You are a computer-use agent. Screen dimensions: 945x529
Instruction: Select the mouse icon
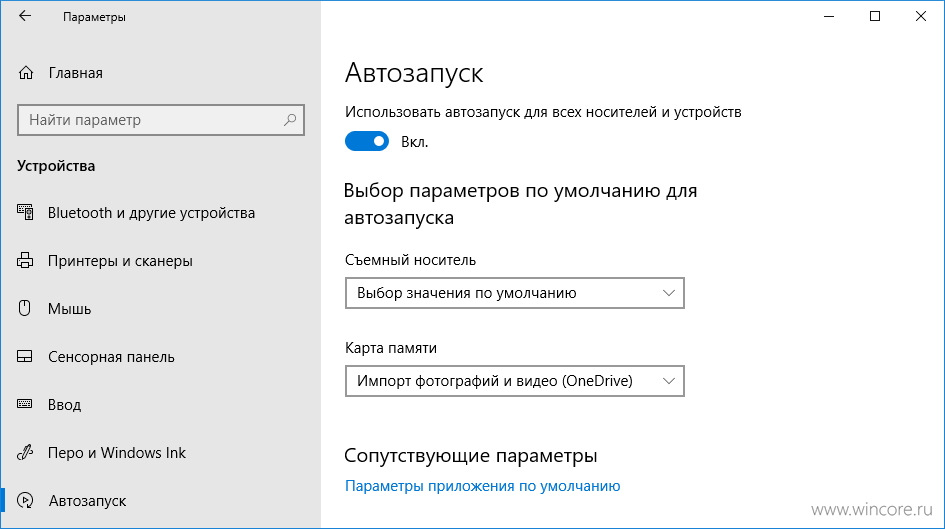pyautogui.click(x=25, y=308)
